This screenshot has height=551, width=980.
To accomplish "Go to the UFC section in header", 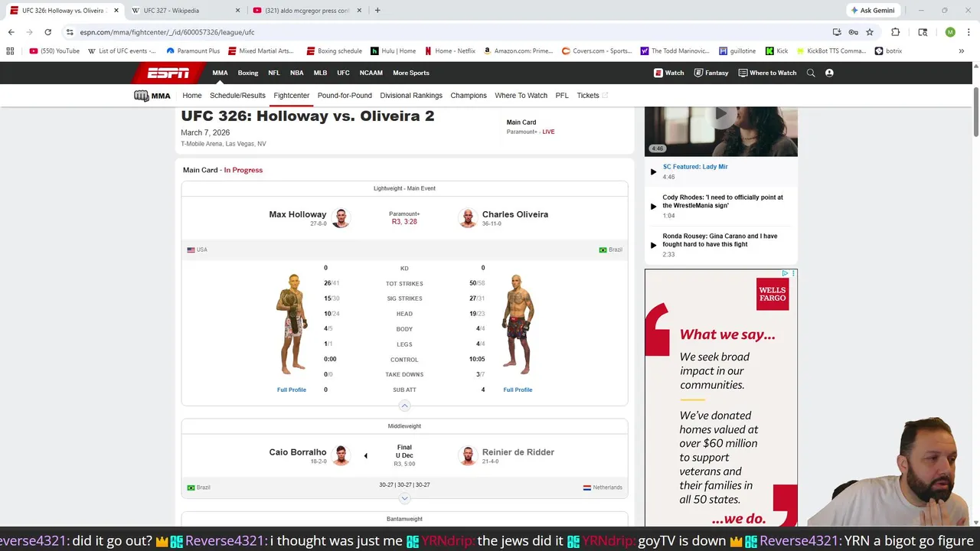I will point(343,73).
